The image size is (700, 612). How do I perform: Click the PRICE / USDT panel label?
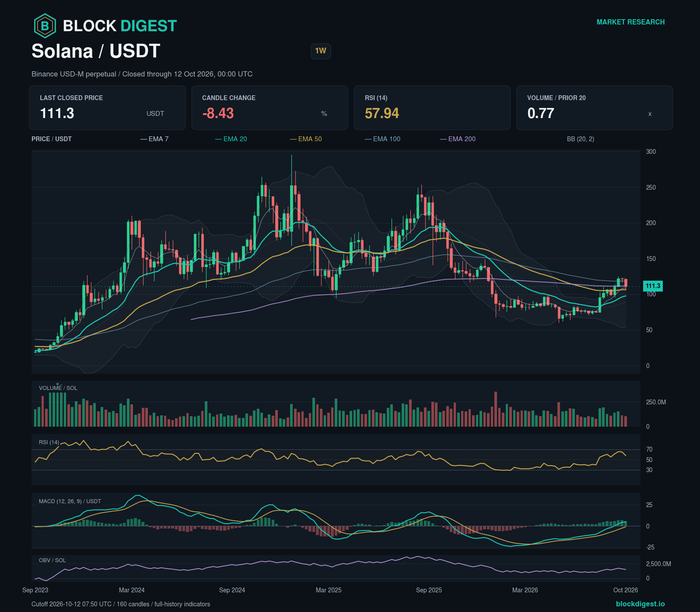point(52,139)
